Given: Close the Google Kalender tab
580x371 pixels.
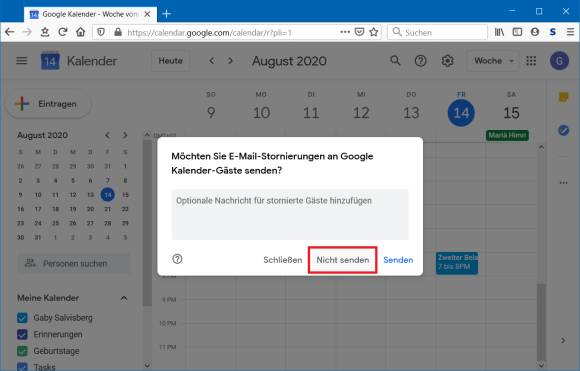Looking at the screenshot, I should tap(147, 14).
